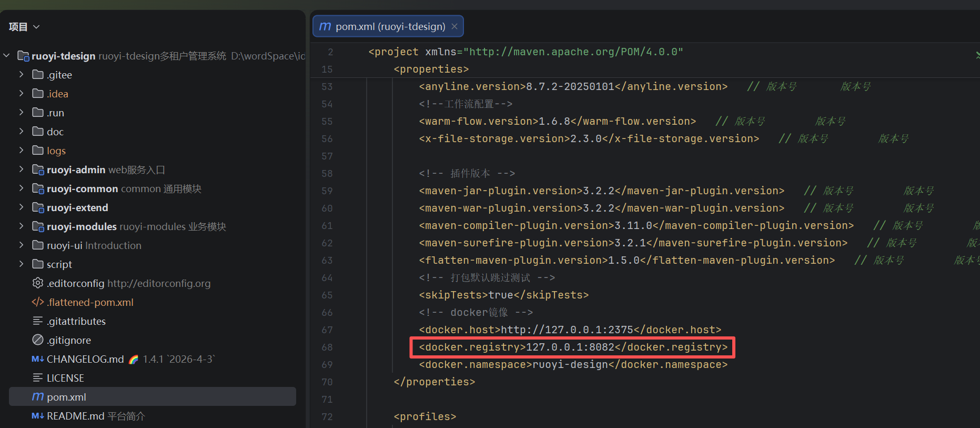Screen dimensions: 980x428
Task: Expand the ruoyi-modules folder chevron
Action: 21,226
